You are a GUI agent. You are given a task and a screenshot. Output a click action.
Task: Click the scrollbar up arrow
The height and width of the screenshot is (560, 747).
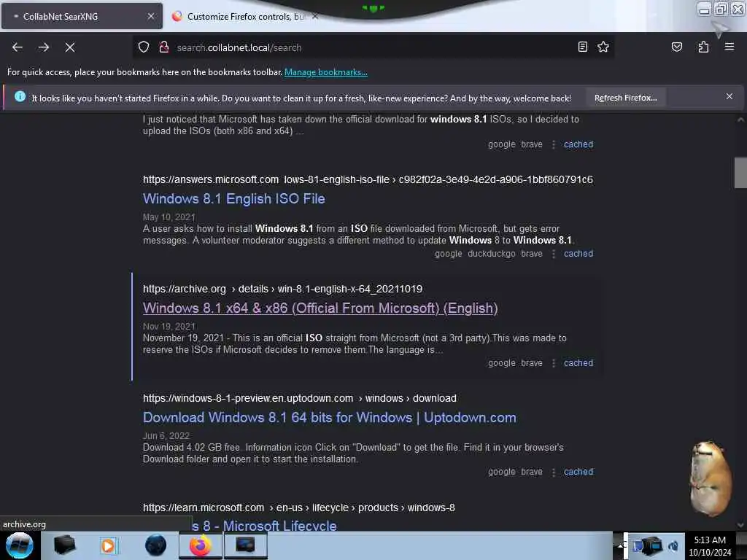tap(740, 120)
